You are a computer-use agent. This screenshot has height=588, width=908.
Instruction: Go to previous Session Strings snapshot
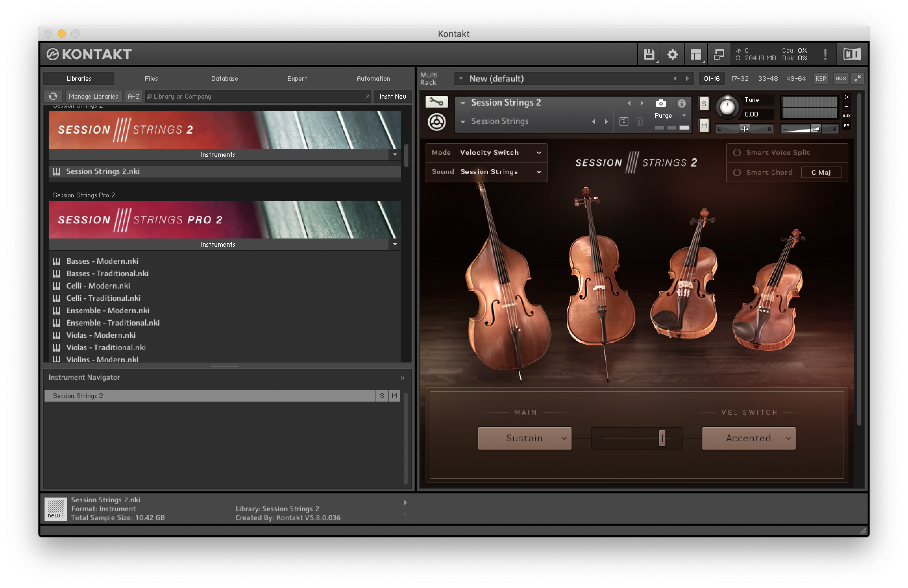tap(593, 122)
